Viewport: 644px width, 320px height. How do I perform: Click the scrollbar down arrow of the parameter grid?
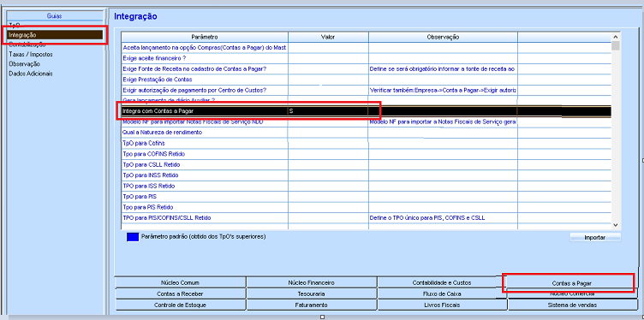615,225
